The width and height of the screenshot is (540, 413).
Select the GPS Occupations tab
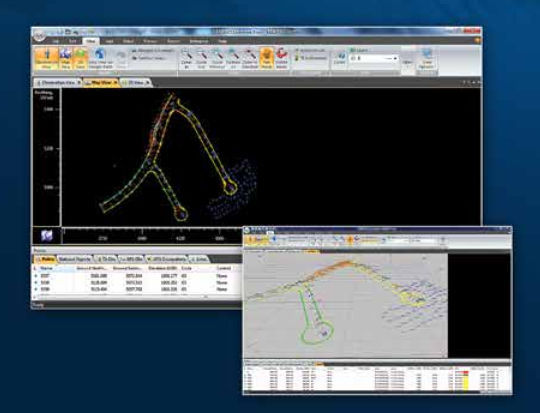coord(166,259)
